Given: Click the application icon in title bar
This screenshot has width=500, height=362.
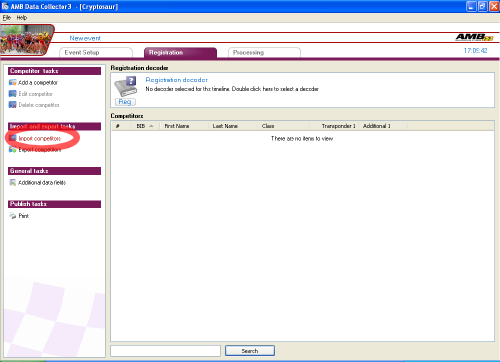Looking at the screenshot, I should [5, 6].
